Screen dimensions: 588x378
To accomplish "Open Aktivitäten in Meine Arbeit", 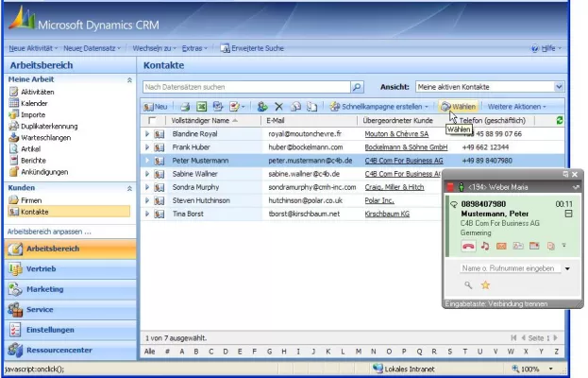I will click(x=38, y=92).
